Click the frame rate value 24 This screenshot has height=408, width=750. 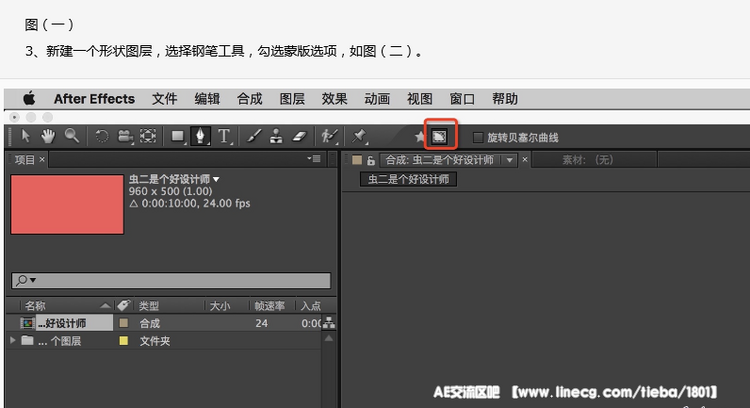click(x=262, y=323)
